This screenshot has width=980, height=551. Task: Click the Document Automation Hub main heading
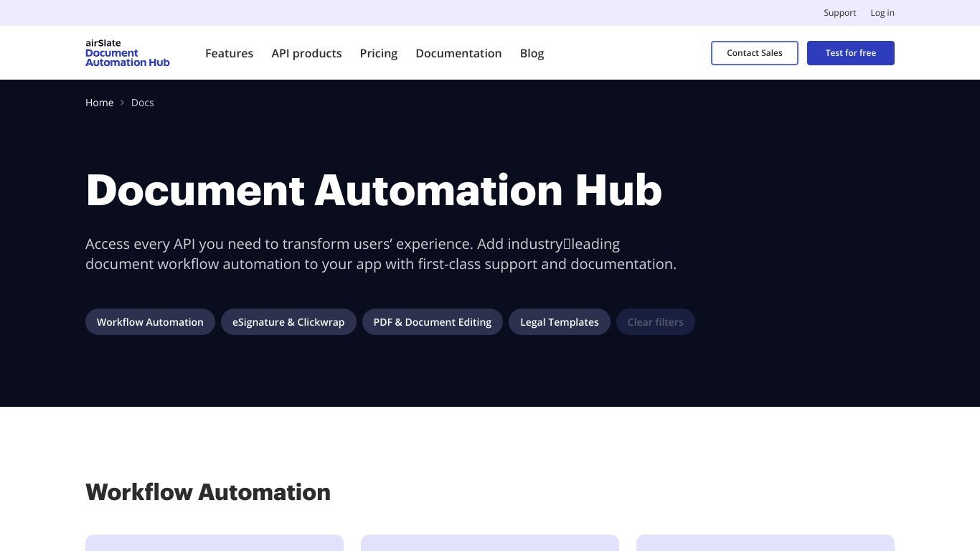click(x=374, y=190)
